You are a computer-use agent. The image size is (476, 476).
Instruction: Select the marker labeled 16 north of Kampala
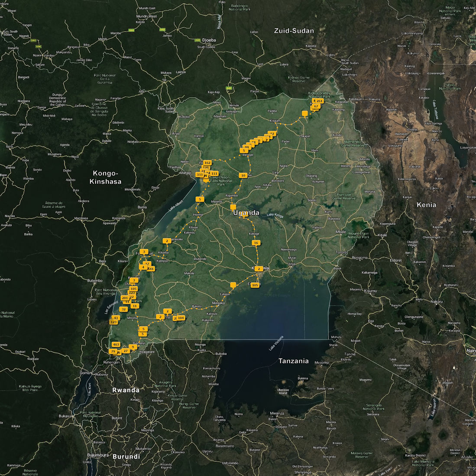tap(256, 243)
